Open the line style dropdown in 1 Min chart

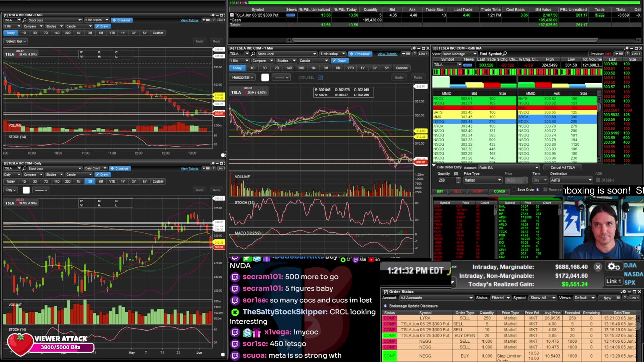(281, 77)
